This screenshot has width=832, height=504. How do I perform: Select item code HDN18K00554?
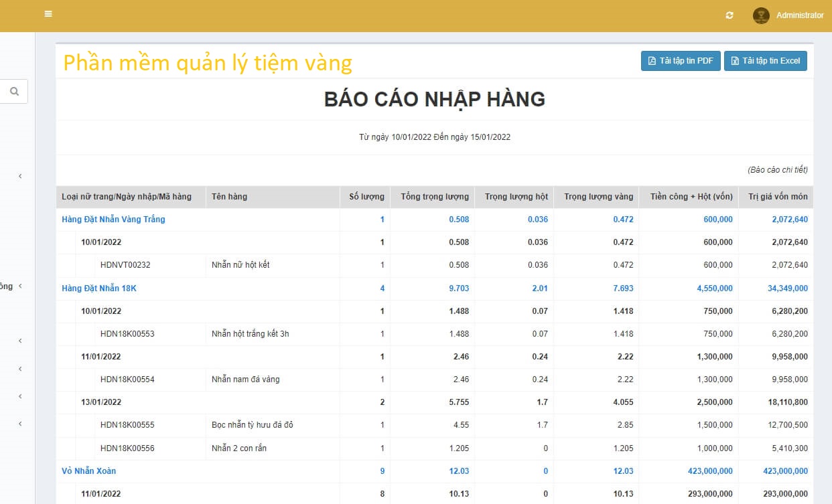(x=127, y=380)
